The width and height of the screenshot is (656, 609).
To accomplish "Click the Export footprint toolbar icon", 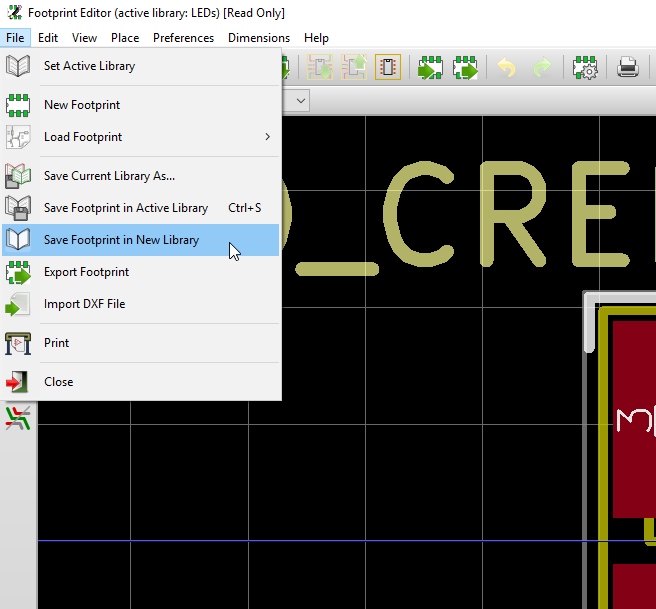I will pyautogui.click(x=465, y=67).
